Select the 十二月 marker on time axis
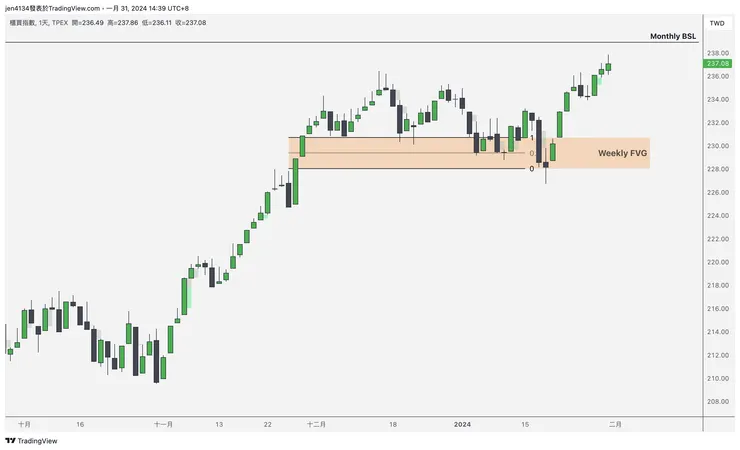The image size is (740, 450). click(x=315, y=423)
